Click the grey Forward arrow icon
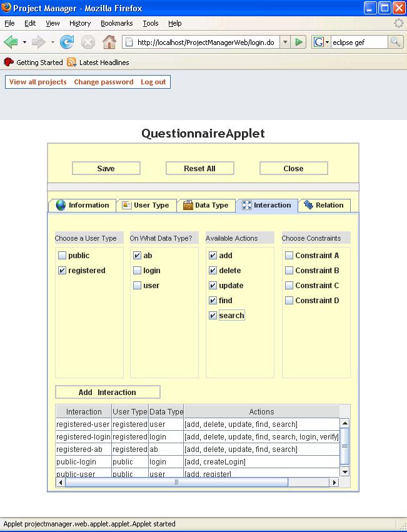The height and width of the screenshot is (532, 407). (38, 43)
